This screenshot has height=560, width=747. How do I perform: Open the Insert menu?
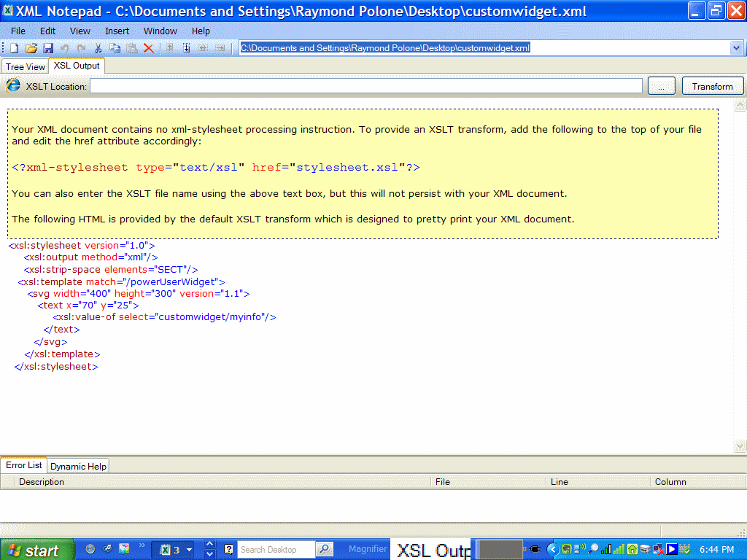point(117,31)
